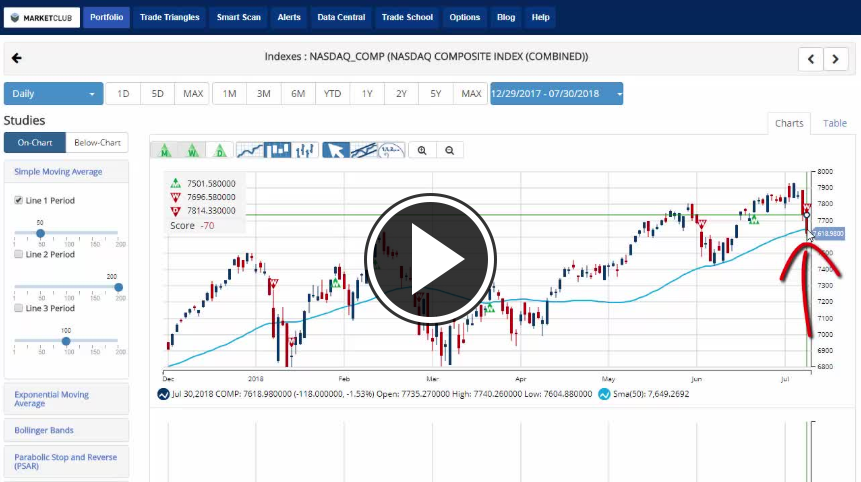Zoom out of the chart
This screenshot has height=482, width=861.
pos(450,150)
